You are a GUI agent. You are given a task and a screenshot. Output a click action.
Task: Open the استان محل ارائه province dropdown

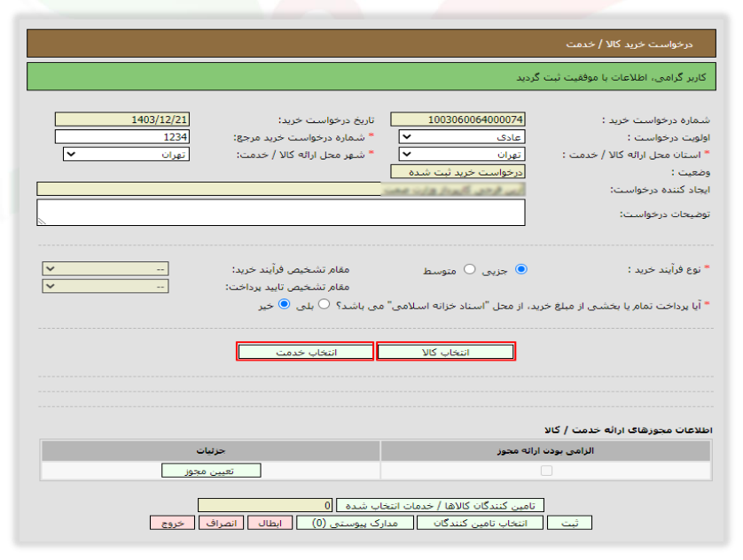[462, 154]
